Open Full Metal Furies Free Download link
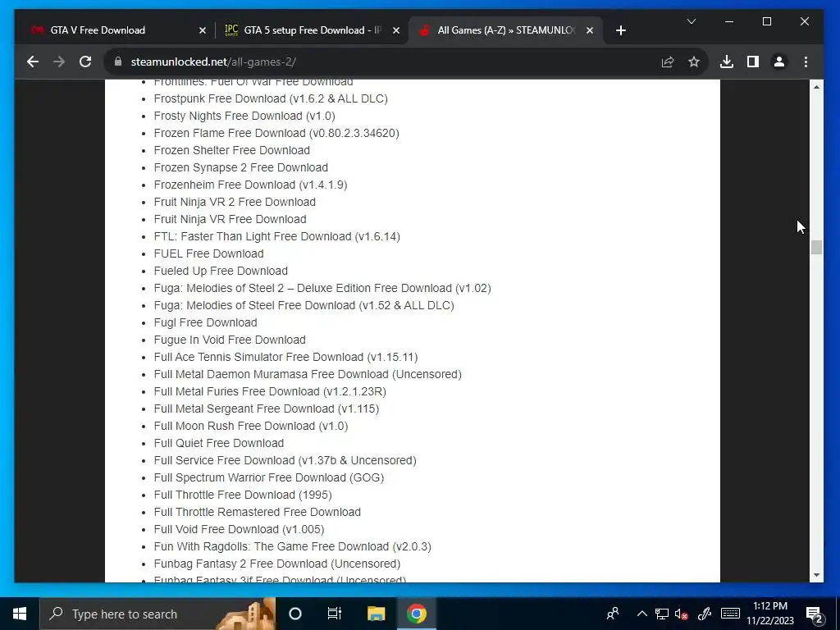840x630 pixels. click(270, 391)
